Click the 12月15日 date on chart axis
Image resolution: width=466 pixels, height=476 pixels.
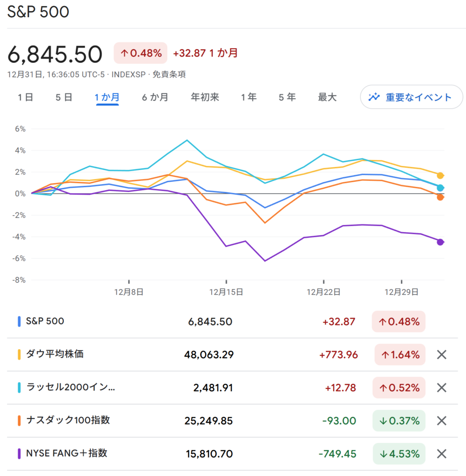point(226,292)
